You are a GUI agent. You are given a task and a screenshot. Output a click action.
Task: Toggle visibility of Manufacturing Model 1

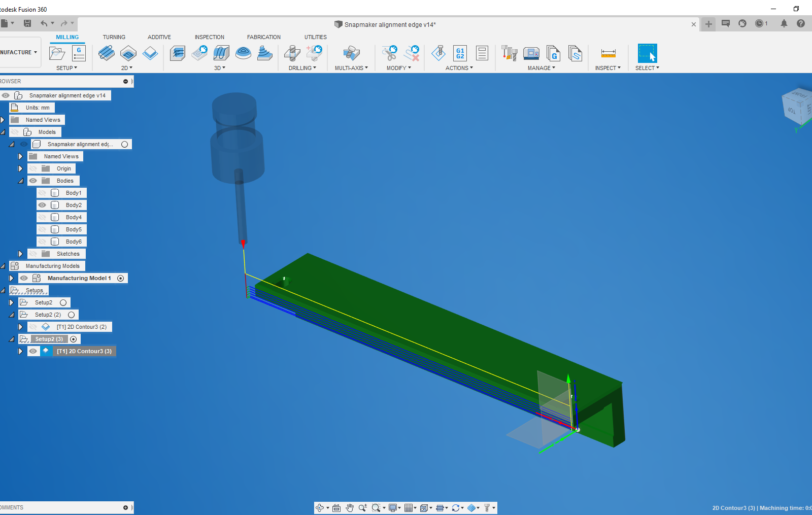click(x=24, y=278)
